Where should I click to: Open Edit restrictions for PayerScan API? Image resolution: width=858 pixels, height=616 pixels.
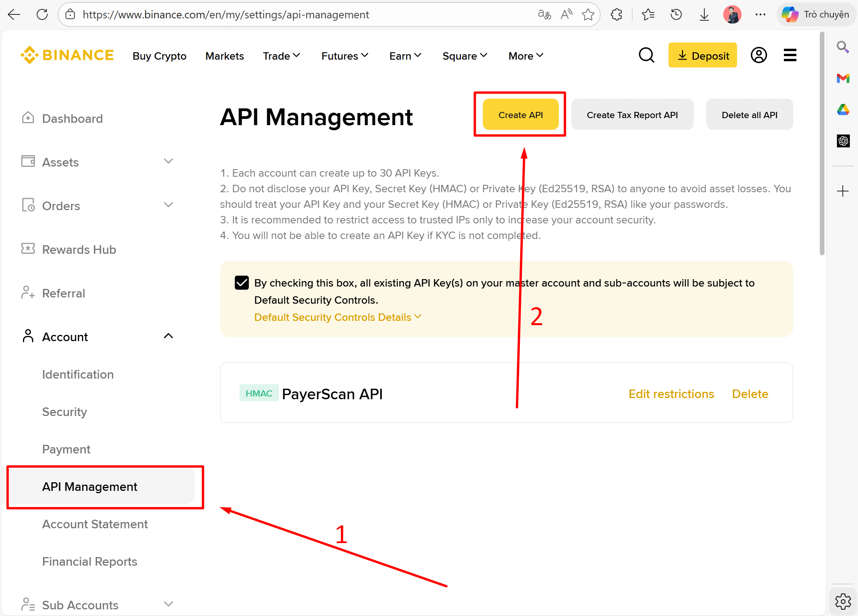pyautogui.click(x=671, y=394)
